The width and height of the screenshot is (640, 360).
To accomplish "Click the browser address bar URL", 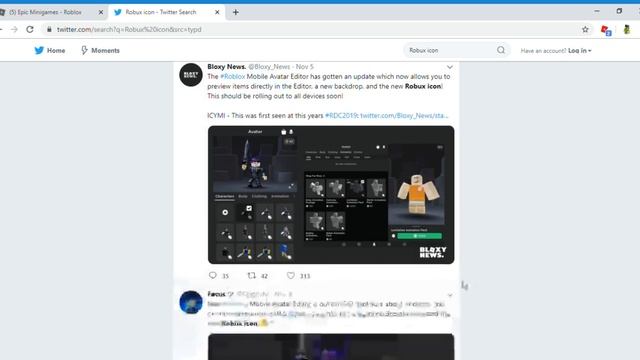I will [129, 29].
